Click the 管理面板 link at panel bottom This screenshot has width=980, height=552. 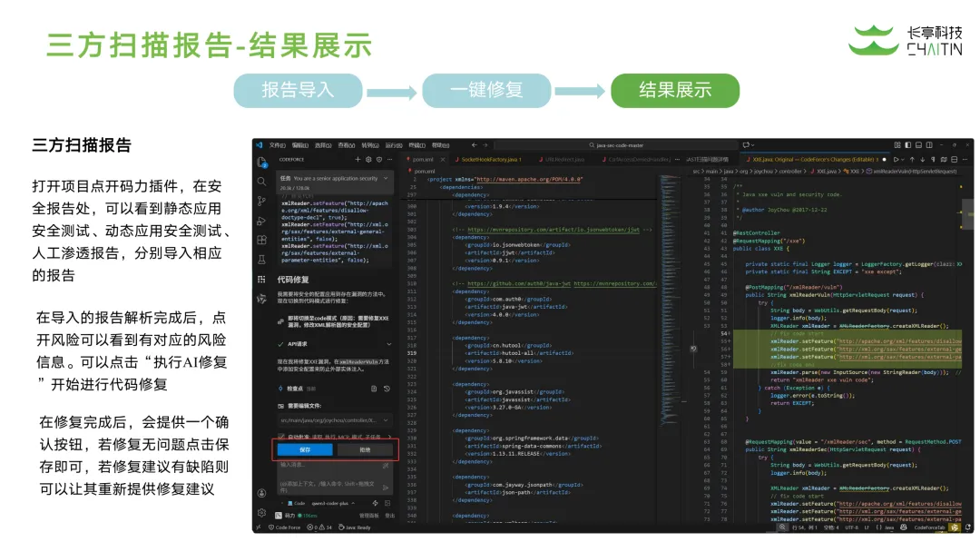(x=368, y=516)
